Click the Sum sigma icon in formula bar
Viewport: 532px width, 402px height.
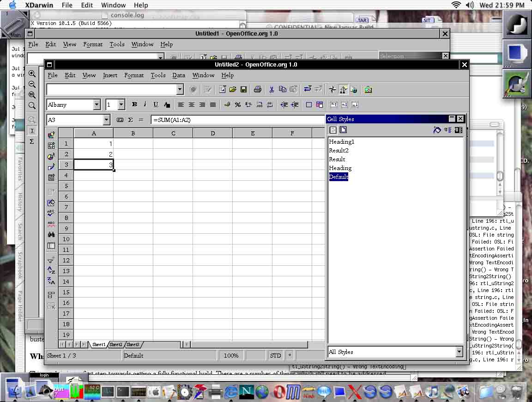(x=130, y=120)
